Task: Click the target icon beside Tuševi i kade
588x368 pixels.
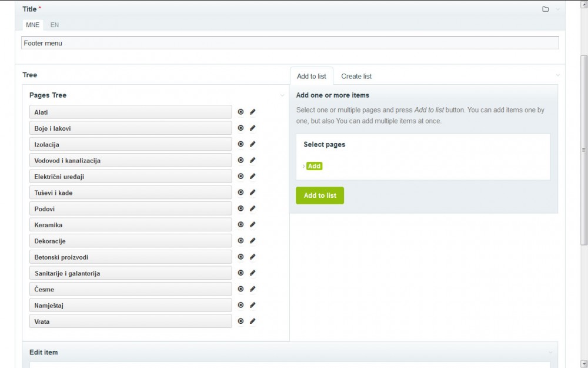Action: pyautogui.click(x=240, y=191)
